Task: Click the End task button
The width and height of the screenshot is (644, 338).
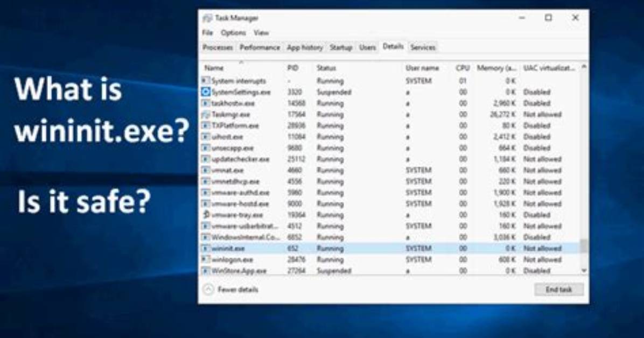Action: coord(558,290)
